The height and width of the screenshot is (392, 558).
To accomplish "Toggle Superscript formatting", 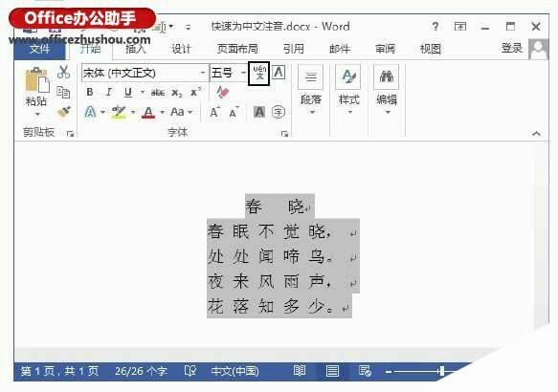I will [195, 92].
